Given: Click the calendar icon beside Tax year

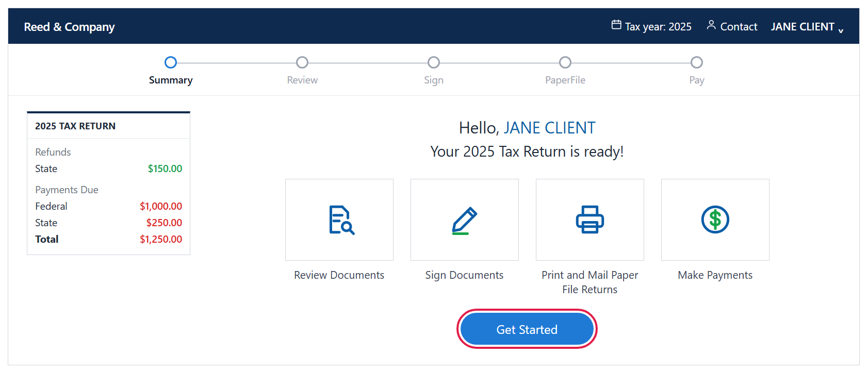Looking at the screenshot, I should [616, 25].
